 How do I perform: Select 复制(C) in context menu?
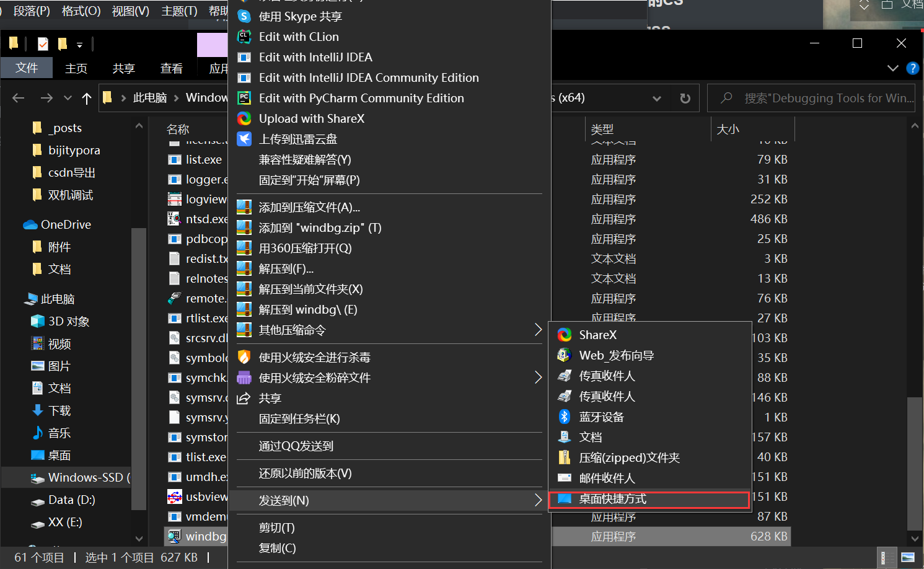(x=389, y=548)
